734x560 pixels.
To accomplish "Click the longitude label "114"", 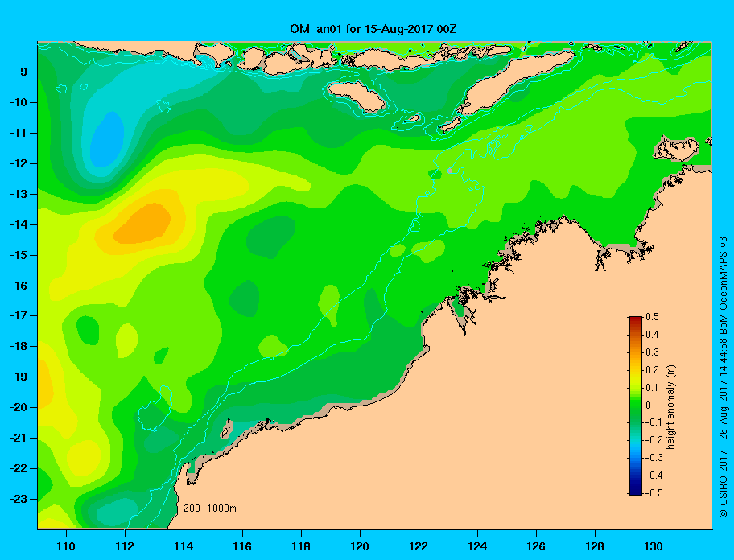I will (183, 546).
